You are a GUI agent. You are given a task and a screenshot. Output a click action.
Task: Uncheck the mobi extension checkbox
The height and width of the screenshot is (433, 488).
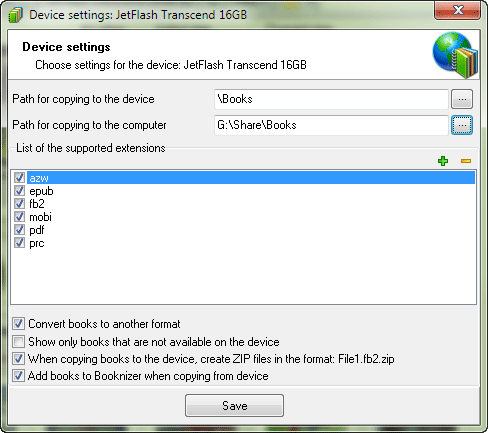click(19, 217)
